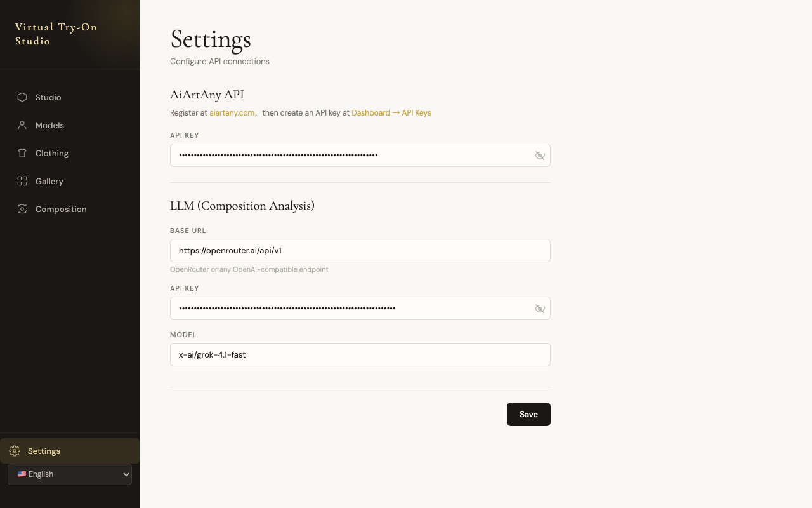Viewport: 812px width, 508px height.
Task: Click the Studio hexagon icon
Action: (x=22, y=97)
